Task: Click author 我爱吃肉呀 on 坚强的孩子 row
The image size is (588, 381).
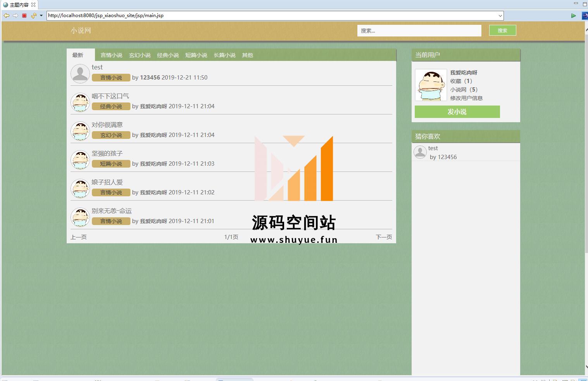Action: [x=153, y=164]
